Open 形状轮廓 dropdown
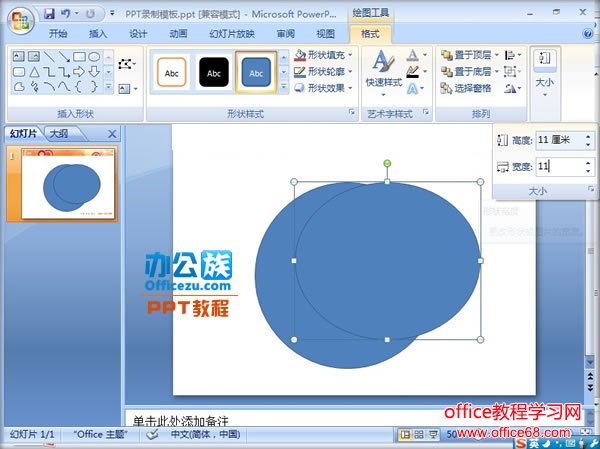Screen dimensions: 600x449 [x=323, y=72]
